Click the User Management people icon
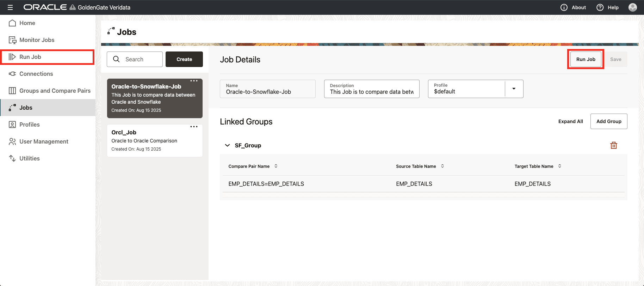 [x=12, y=141]
